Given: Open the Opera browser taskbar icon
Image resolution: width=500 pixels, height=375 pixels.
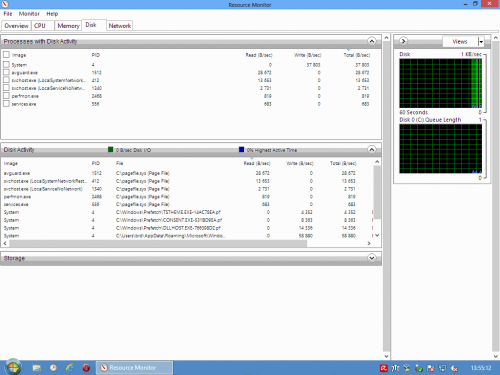Looking at the screenshot, I should (x=86, y=368).
